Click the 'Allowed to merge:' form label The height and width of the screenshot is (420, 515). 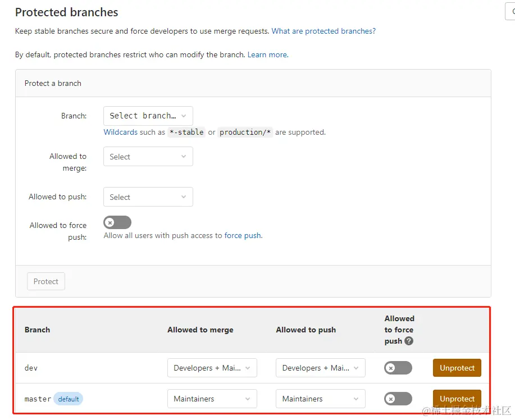click(69, 162)
